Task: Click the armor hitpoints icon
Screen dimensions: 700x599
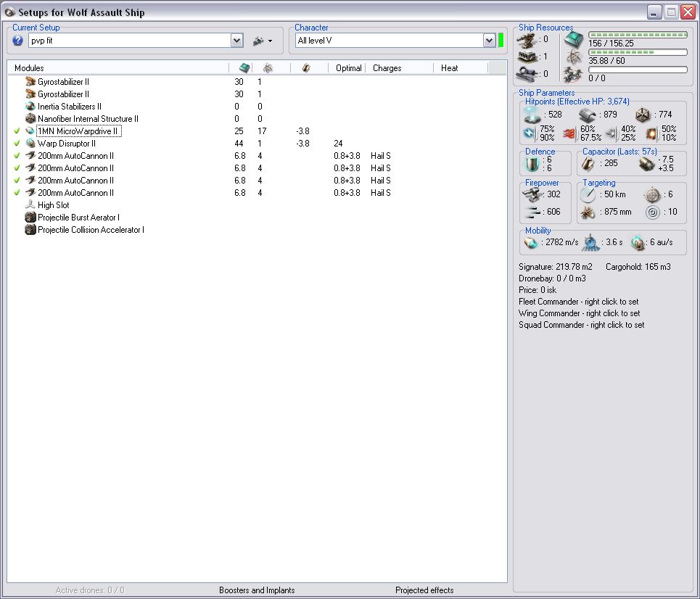Action: tap(588, 114)
